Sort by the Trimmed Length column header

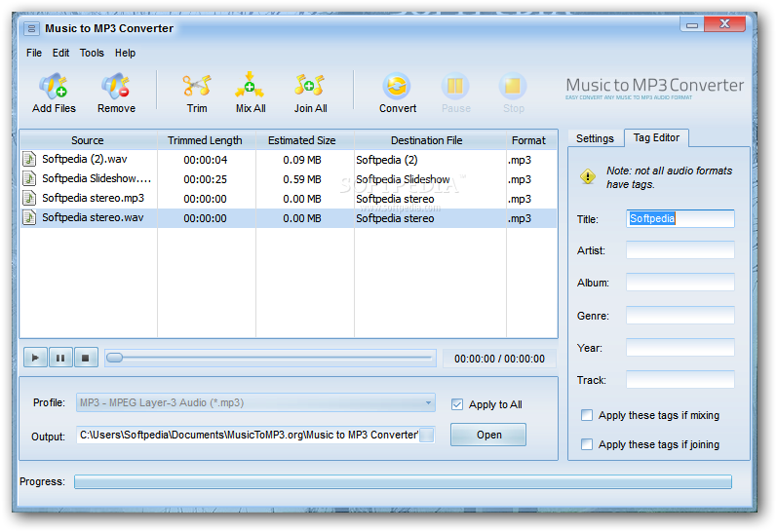(x=205, y=140)
